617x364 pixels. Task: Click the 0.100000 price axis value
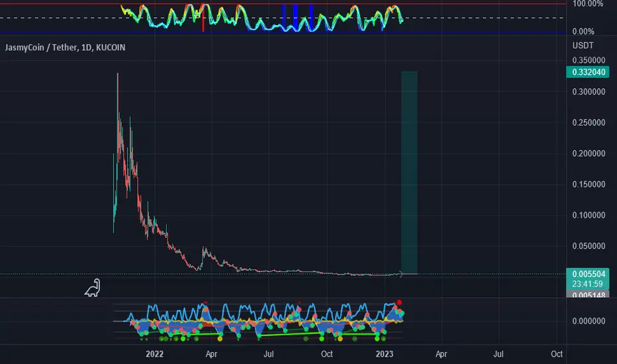click(589, 215)
